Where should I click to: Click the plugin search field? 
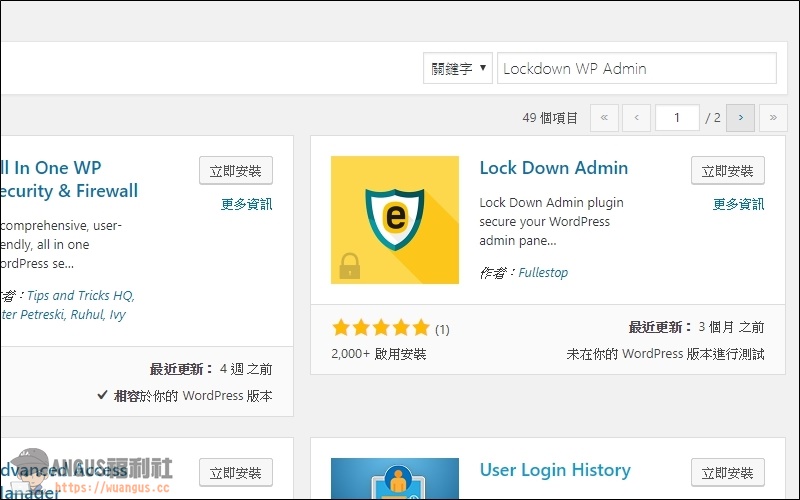[x=636, y=69]
